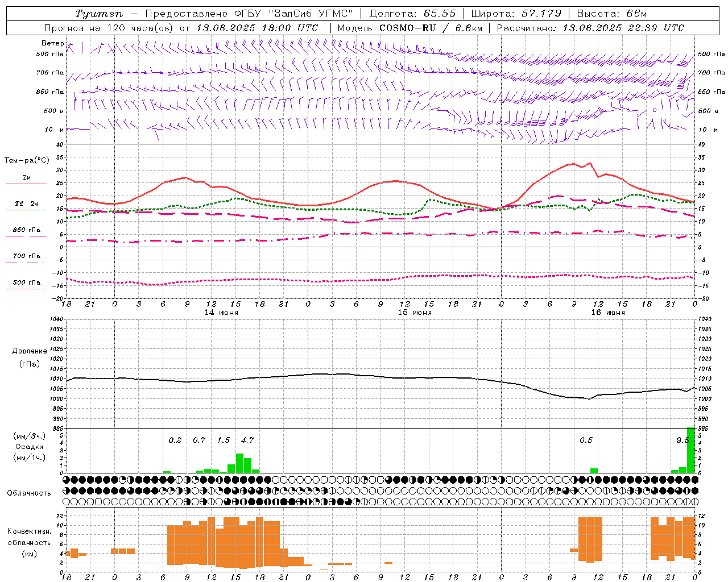Click the "Долгота: 65.55" header field
This screenshot has width=728, height=582.
tap(412, 14)
